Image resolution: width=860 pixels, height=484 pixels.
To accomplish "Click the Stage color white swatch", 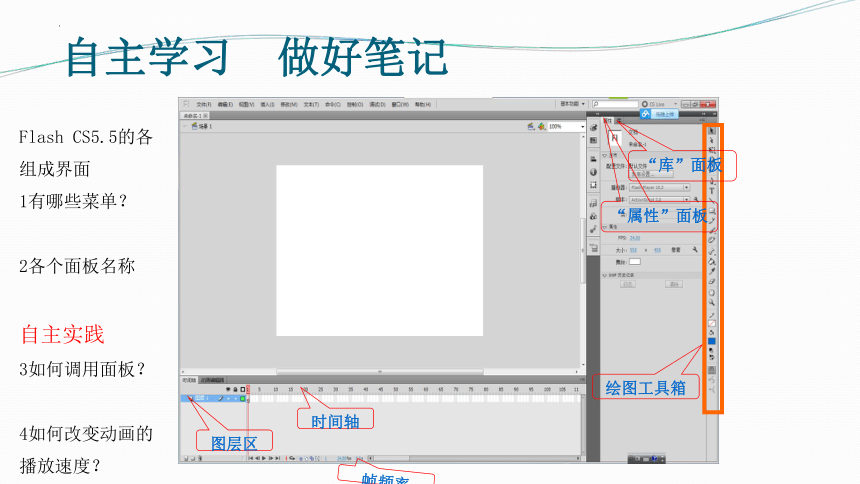I will [635, 262].
